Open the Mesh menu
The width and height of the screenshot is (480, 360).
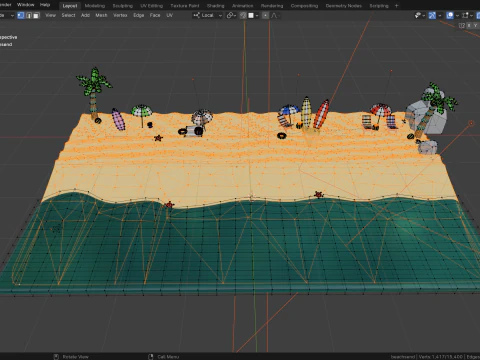pos(101,15)
